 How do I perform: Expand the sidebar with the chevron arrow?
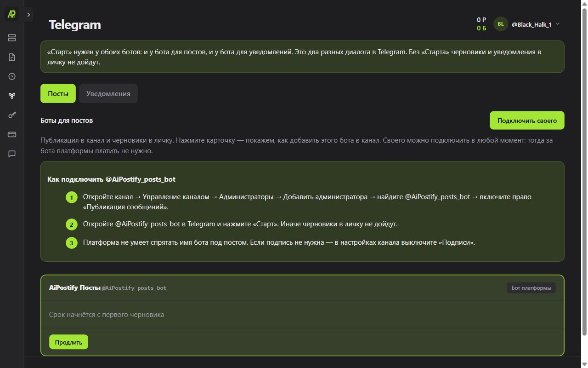[x=28, y=15]
